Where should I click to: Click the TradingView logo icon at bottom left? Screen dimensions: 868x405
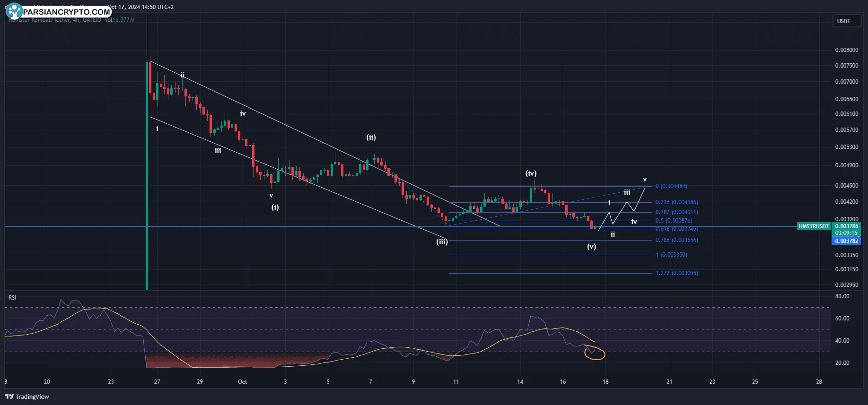click(9, 396)
